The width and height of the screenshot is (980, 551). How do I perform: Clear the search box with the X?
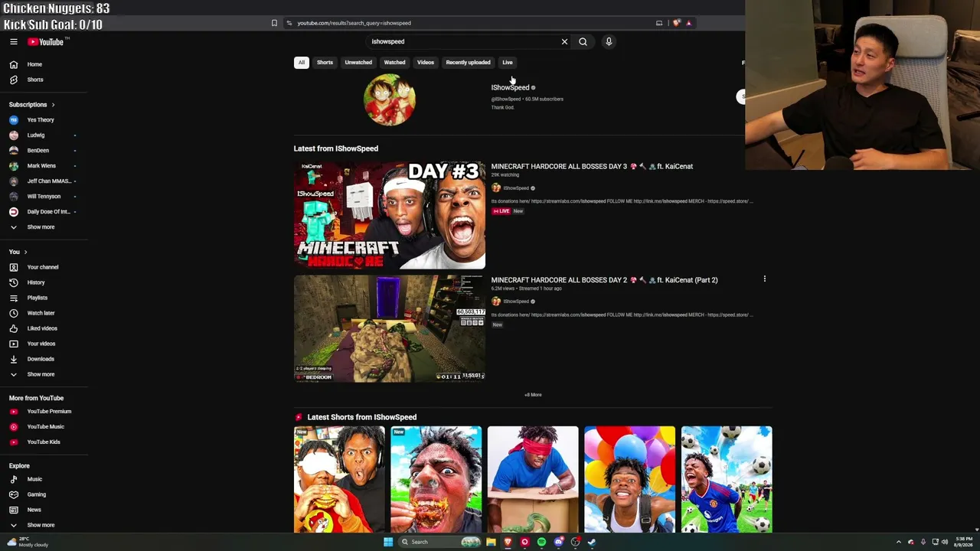coord(565,42)
